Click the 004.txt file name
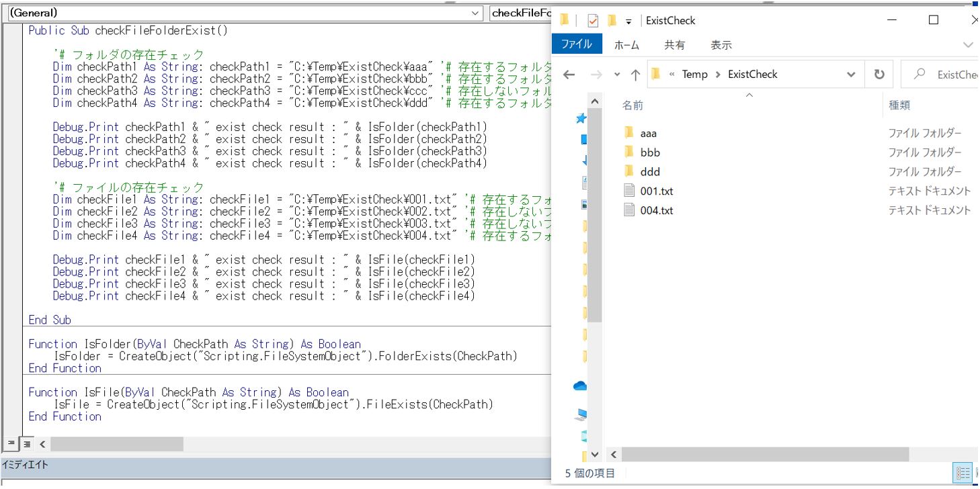Image resolution: width=980 pixels, height=489 pixels. [x=657, y=211]
